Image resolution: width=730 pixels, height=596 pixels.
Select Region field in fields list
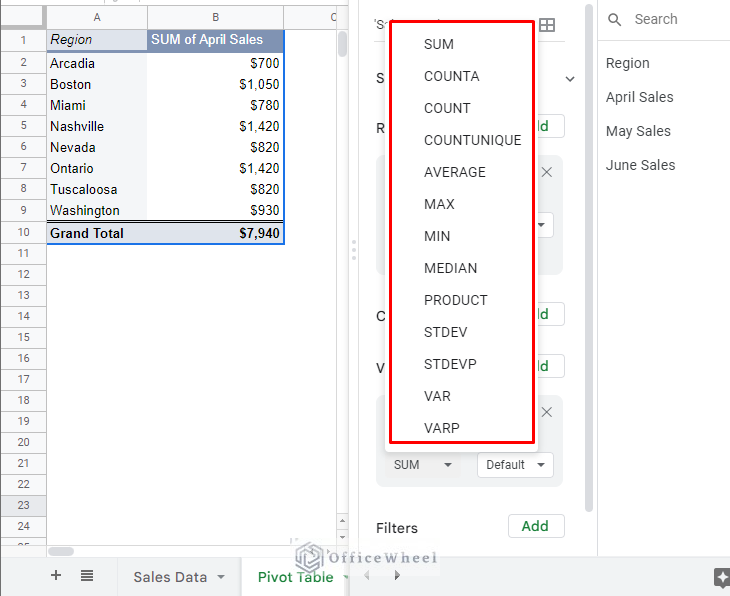628,63
